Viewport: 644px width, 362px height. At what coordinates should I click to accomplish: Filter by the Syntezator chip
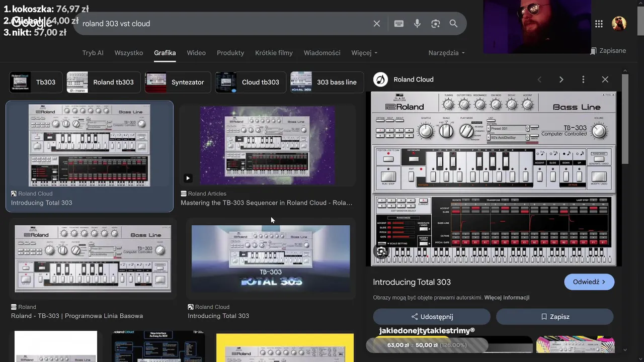(178, 82)
